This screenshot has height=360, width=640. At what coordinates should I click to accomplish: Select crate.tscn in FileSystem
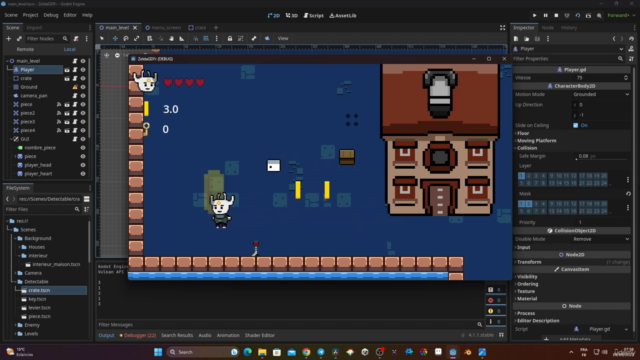pos(39,290)
